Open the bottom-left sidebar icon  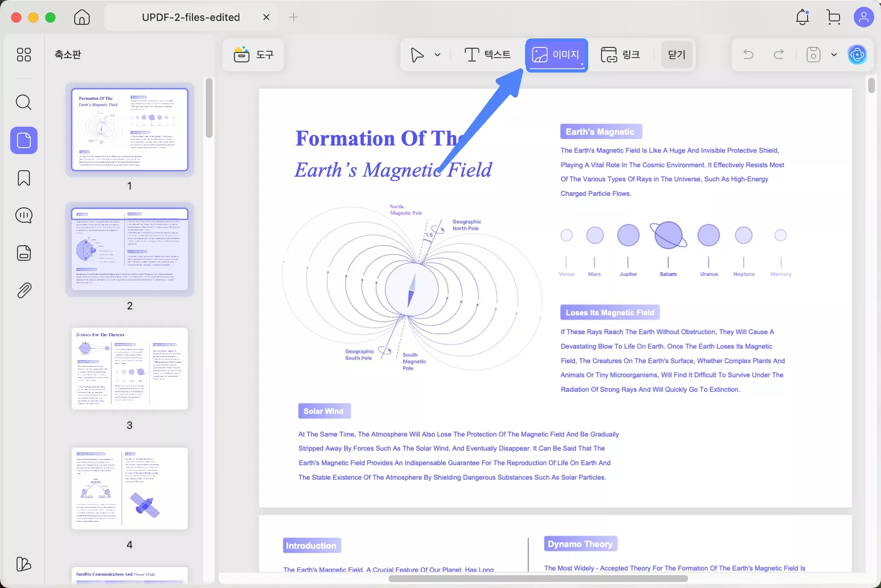tap(24, 564)
